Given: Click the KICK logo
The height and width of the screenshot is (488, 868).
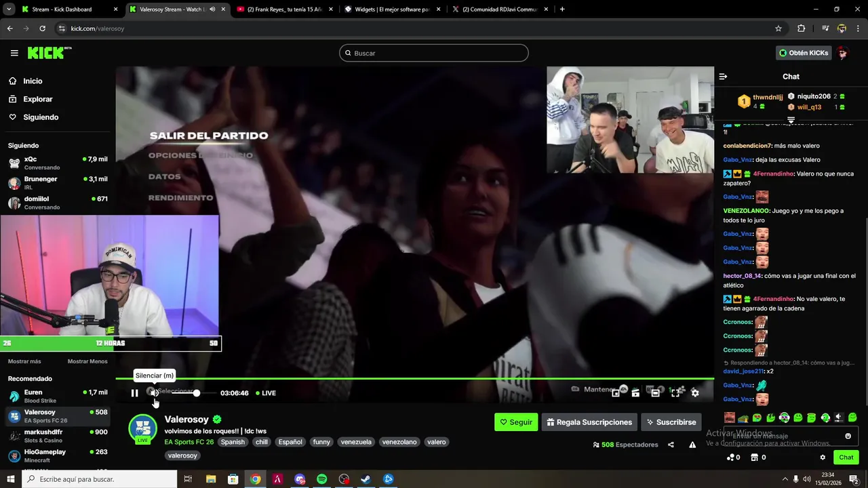Looking at the screenshot, I should point(49,53).
